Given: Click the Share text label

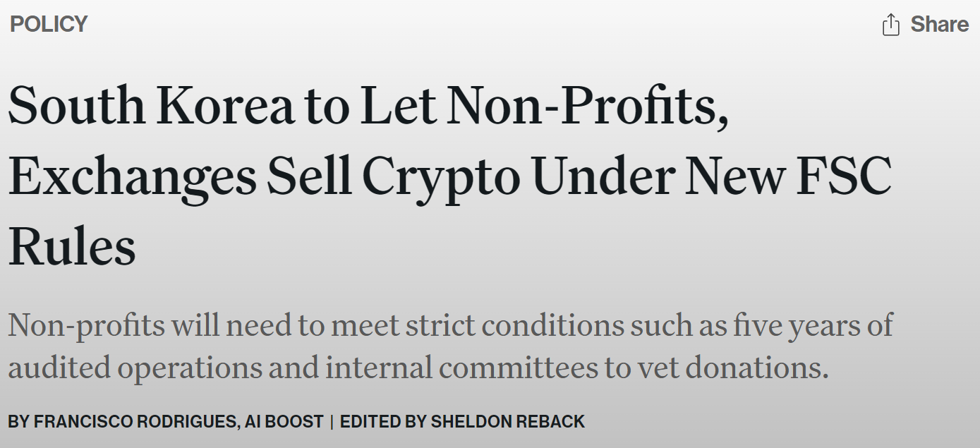Looking at the screenshot, I should click(x=939, y=25).
